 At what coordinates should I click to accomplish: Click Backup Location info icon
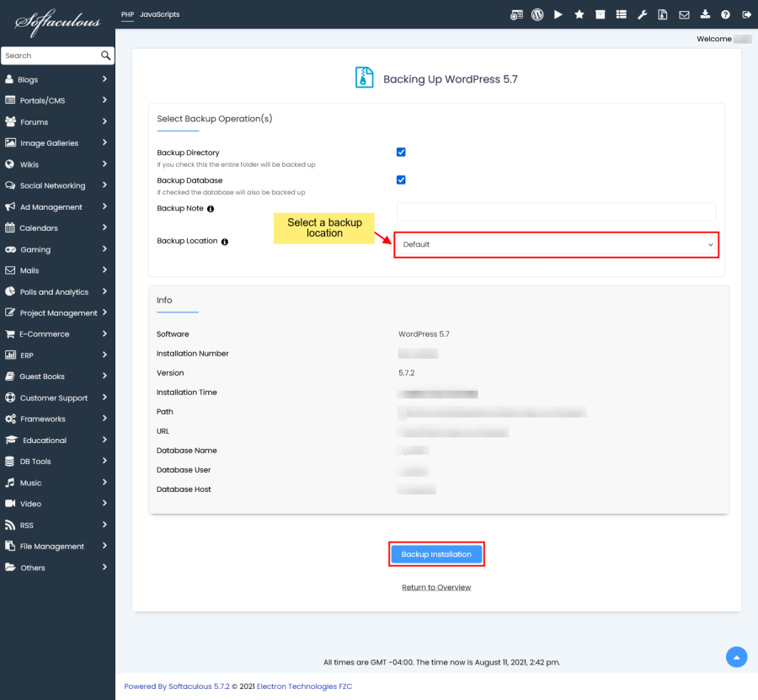[225, 242]
